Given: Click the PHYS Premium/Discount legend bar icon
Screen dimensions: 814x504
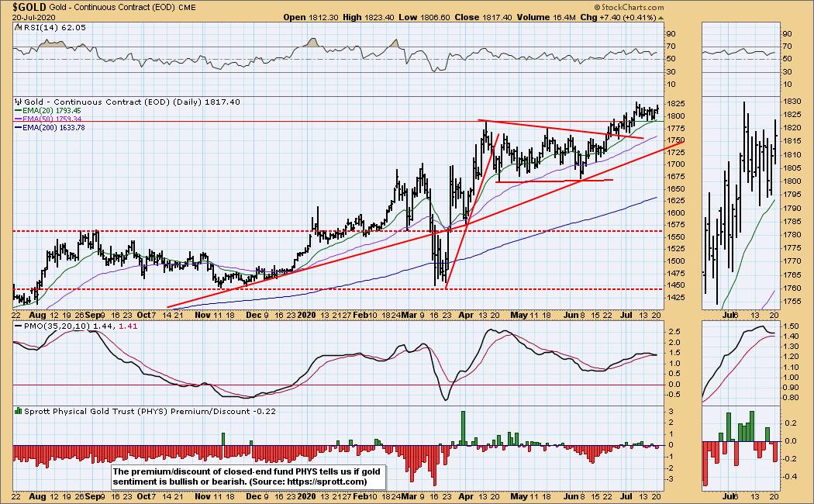Looking at the screenshot, I should [x=19, y=411].
